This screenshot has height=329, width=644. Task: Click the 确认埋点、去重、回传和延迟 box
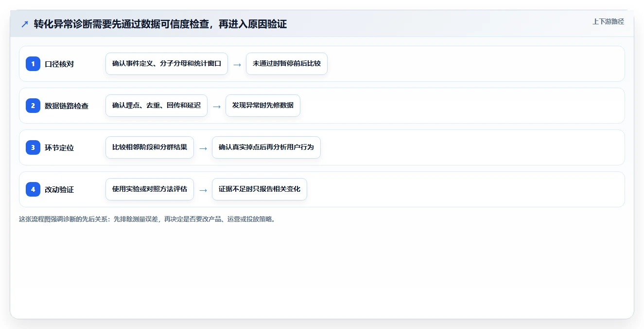click(157, 106)
